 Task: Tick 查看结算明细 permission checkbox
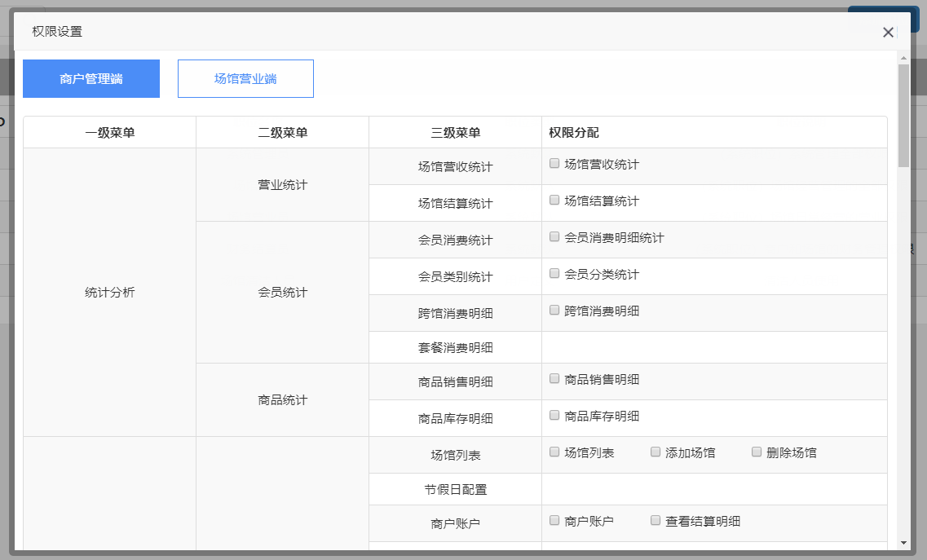(x=656, y=521)
